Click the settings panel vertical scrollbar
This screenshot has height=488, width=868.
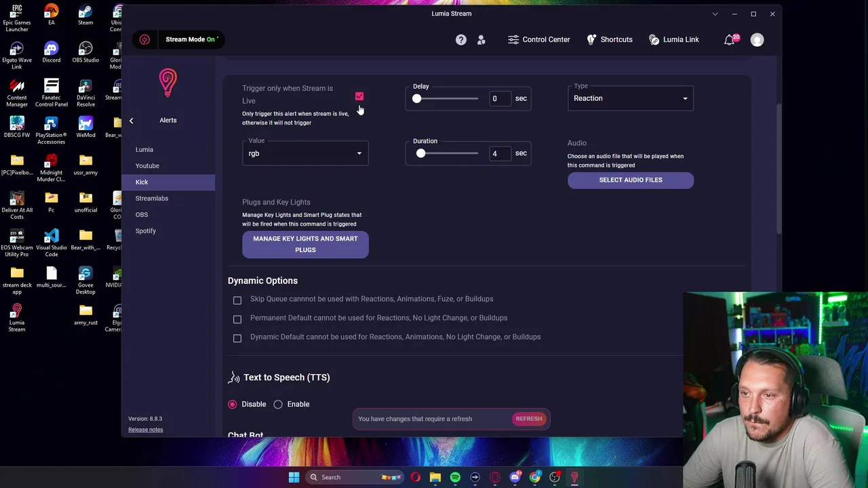click(778, 169)
